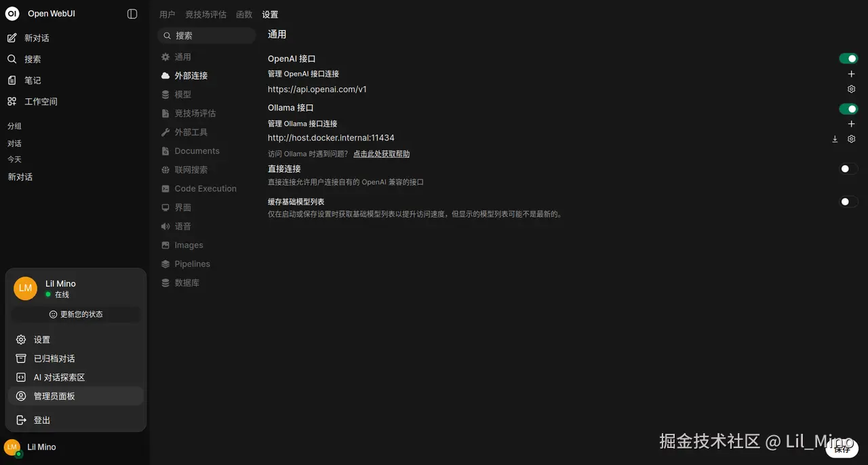This screenshot has height=465, width=868.
Task: Click the download icon next to Ollama connection
Action: click(x=835, y=138)
